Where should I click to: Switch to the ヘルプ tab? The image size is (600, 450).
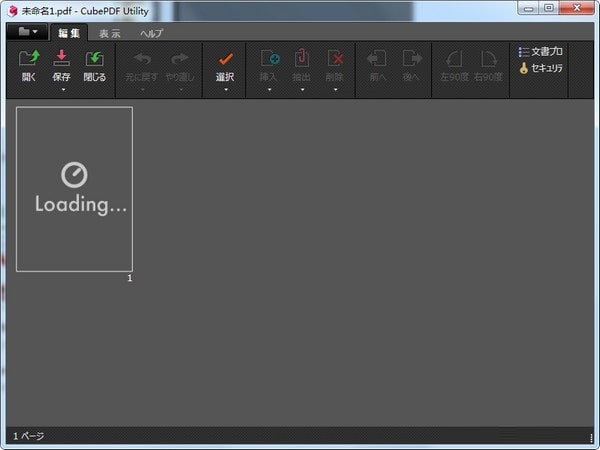click(152, 34)
